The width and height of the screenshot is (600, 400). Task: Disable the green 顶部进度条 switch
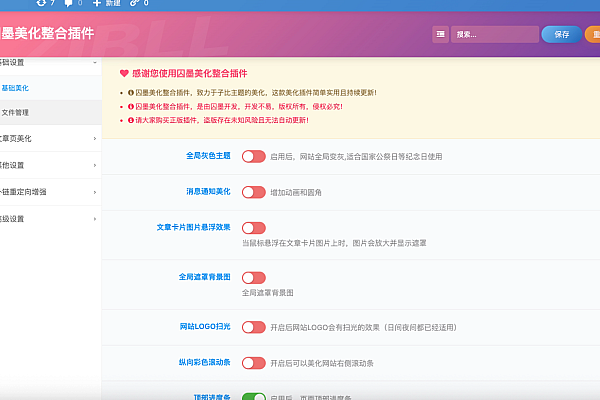click(x=254, y=396)
